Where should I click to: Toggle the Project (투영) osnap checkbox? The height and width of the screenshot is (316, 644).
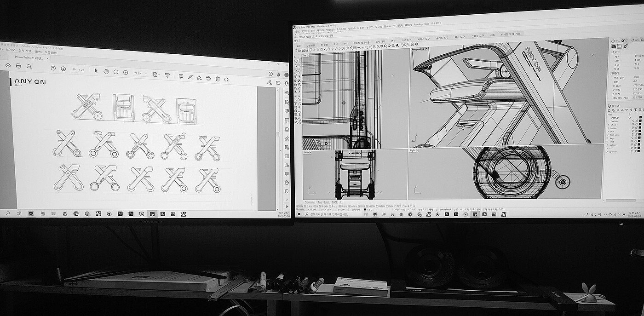[395, 206]
